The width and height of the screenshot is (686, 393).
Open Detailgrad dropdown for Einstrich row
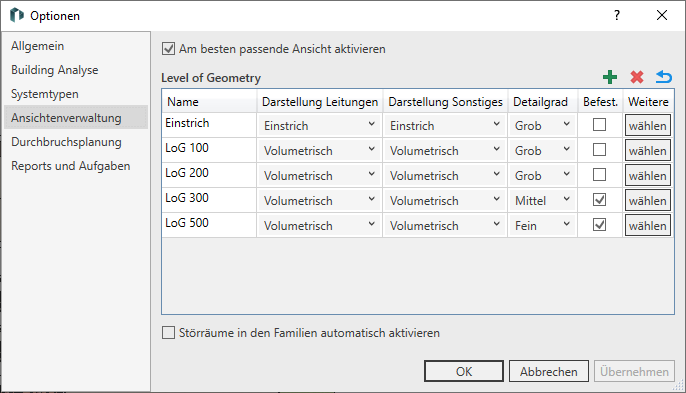[x=542, y=126]
